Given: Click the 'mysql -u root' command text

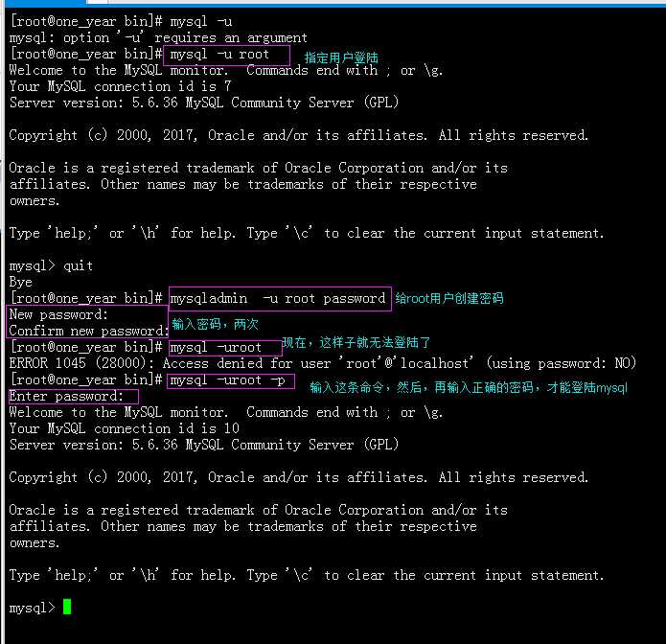Looking at the screenshot, I should tap(219, 55).
